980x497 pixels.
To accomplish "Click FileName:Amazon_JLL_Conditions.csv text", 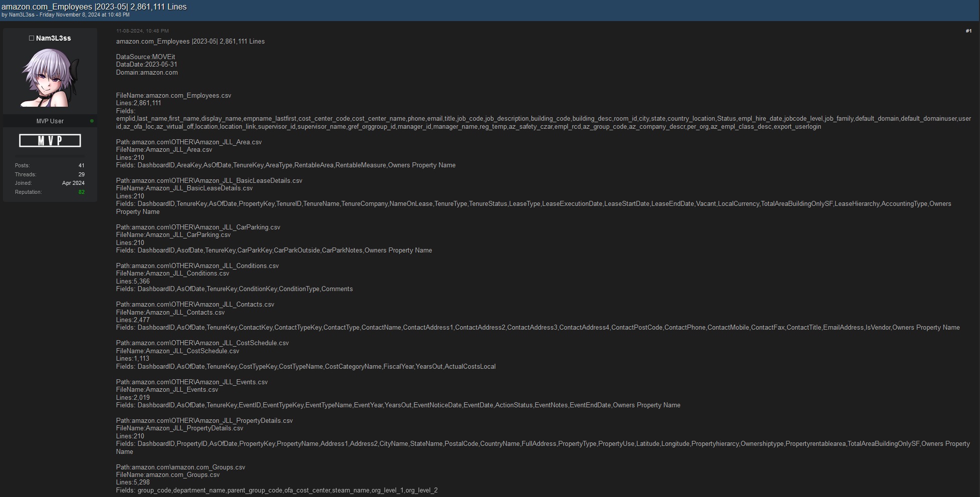I will (173, 274).
